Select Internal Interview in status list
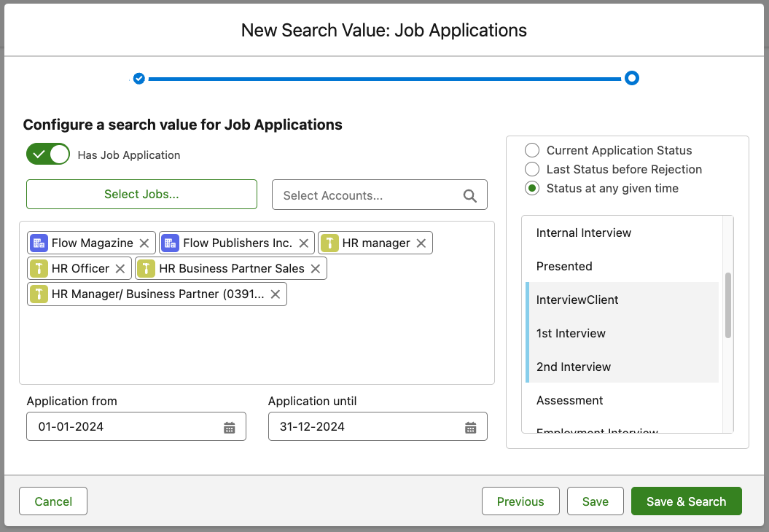Image resolution: width=769 pixels, height=532 pixels. 584,233
